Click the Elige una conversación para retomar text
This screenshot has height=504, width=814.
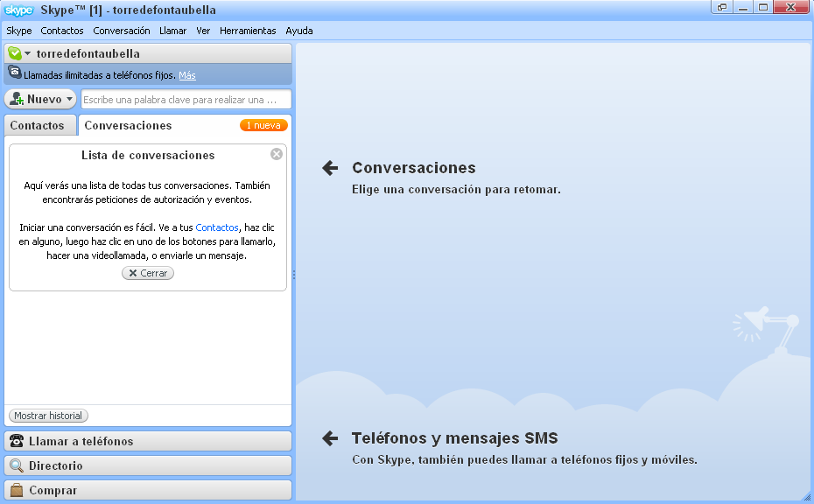456,190
